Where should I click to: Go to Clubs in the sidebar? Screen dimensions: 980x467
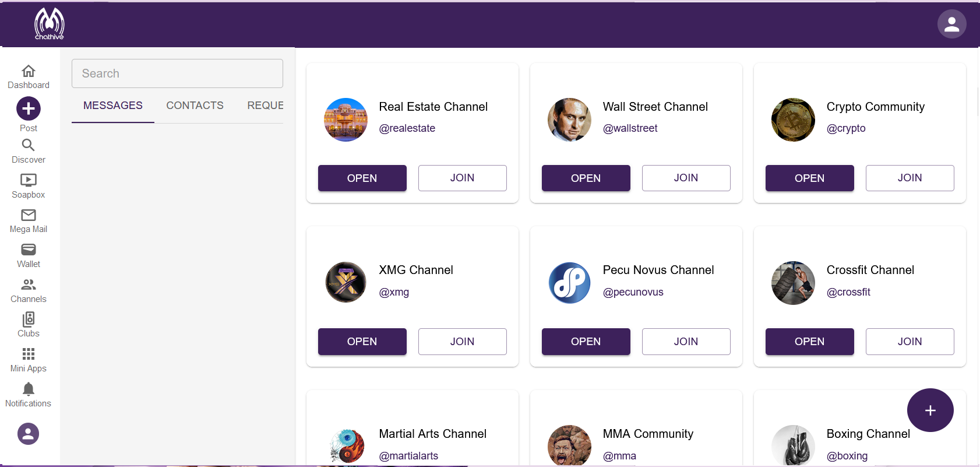coord(28,319)
